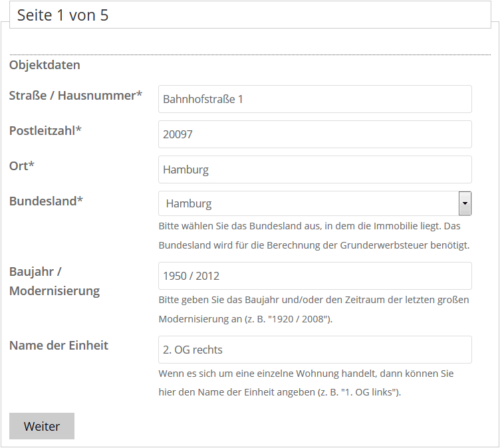
Task: Click the Straße / Hausnummer input field
Action: (x=314, y=99)
